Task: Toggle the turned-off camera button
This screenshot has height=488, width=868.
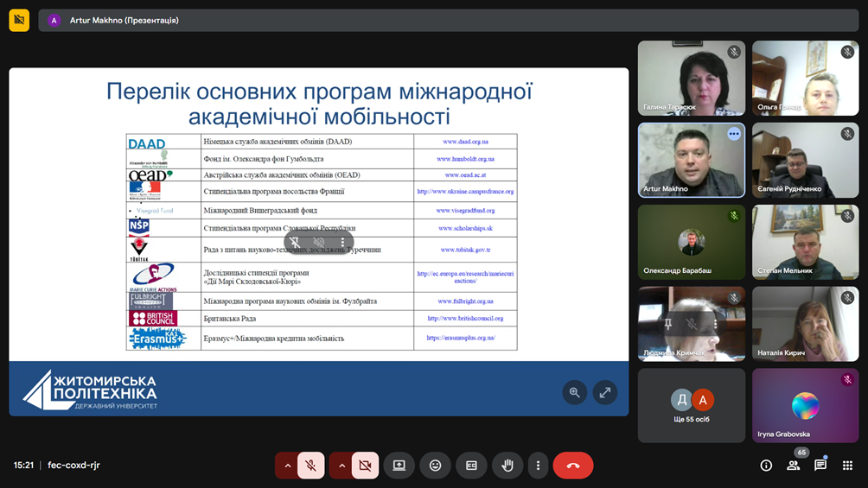Action: (x=365, y=466)
